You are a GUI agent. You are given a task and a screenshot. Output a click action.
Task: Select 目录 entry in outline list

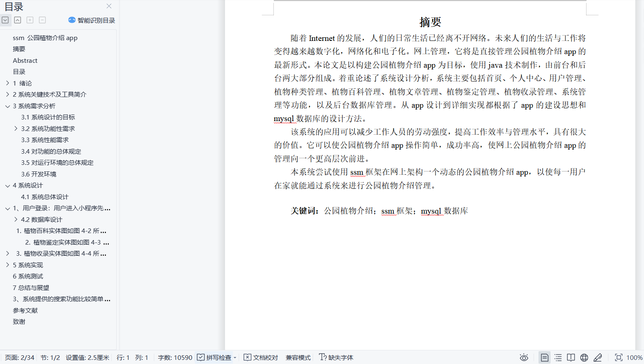point(19,71)
